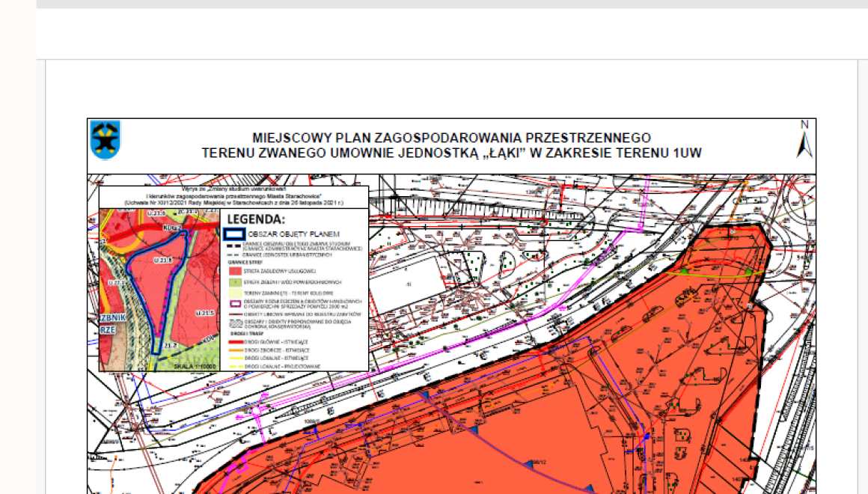Click the north arrow compass symbol
The height and width of the screenshot is (494, 868).
click(804, 140)
